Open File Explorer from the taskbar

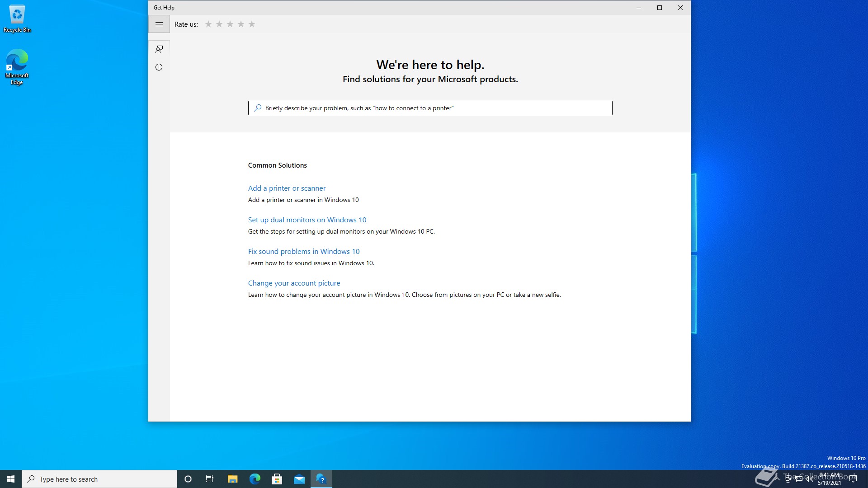(232, 479)
